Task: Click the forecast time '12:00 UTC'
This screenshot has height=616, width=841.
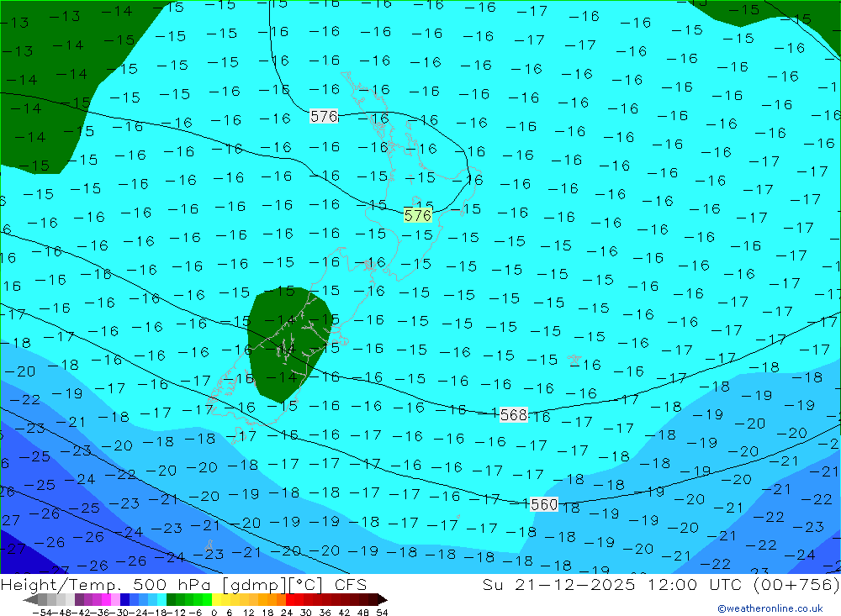Action: click(695, 584)
